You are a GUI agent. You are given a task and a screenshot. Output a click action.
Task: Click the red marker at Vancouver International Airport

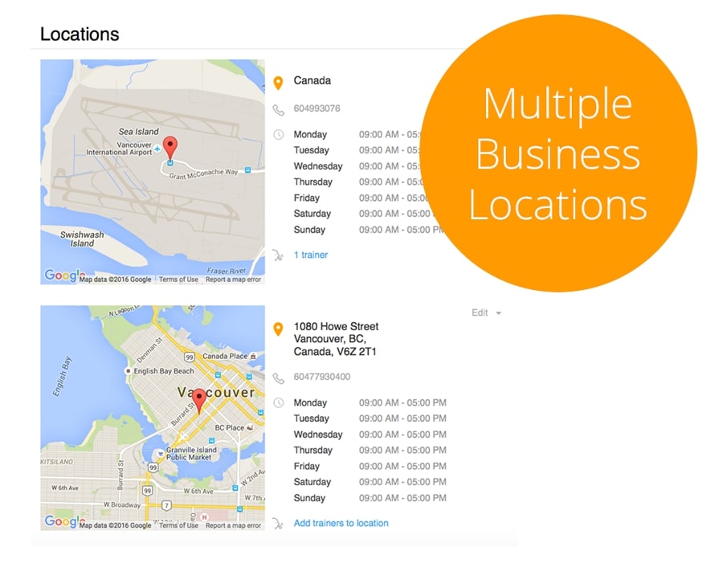coord(170,146)
